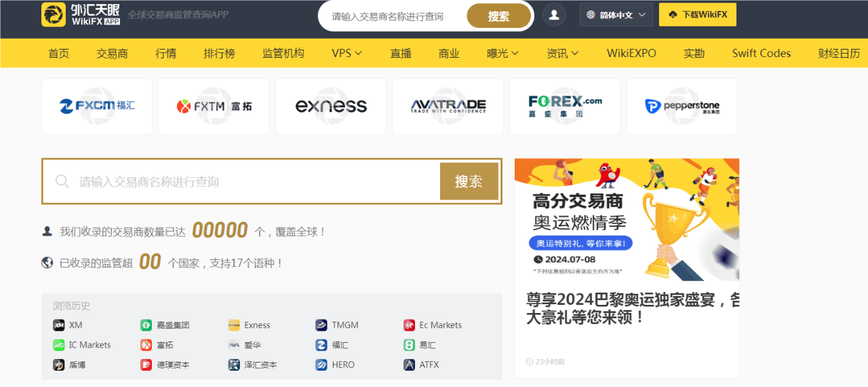Open the IC Markets icon in history
This screenshot has width=868, height=387.
(59, 345)
